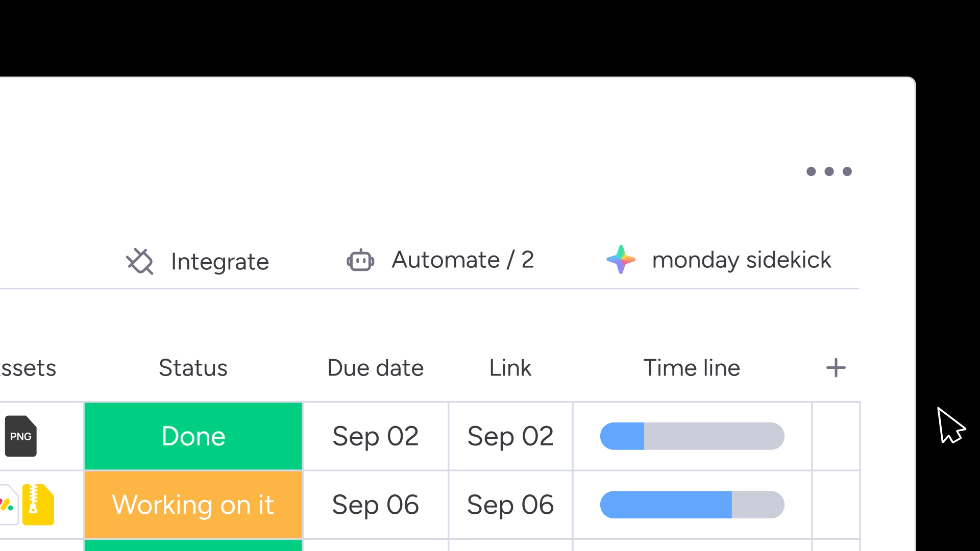The height and width of the screenshot is (551, 980).
Task: Open the three-dot options menu
Action: click(x=829, y=171)
